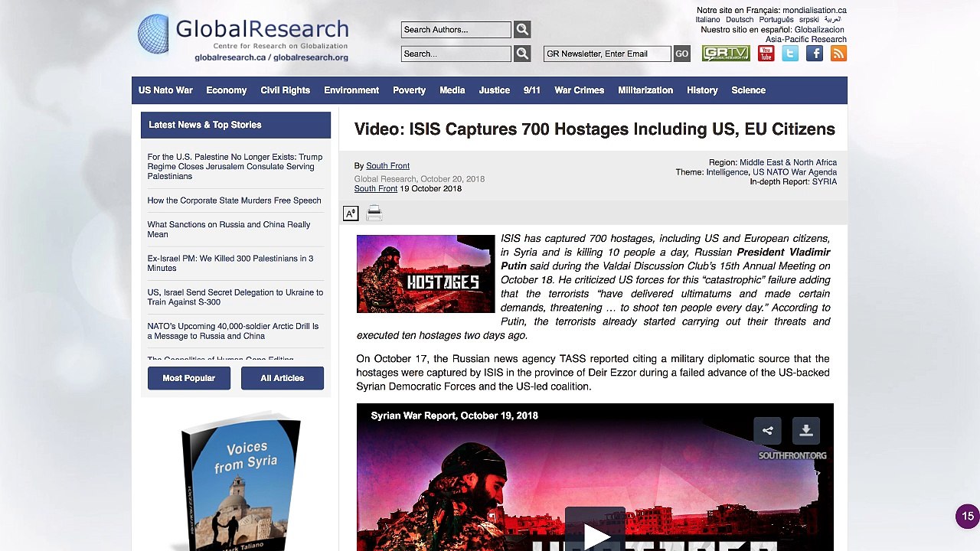980x551 pixels.
Task: Click the HOSTAGES article thumbnail image
Action: point(426,274)
